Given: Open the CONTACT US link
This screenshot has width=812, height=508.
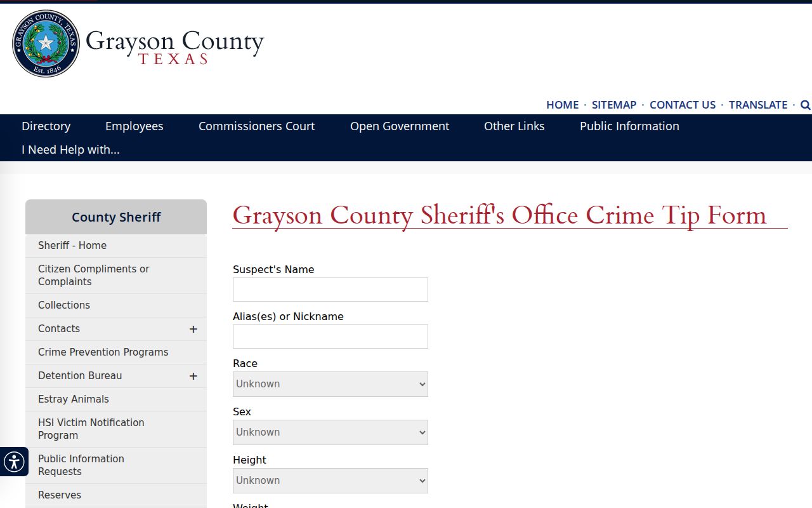Looking at the screenshot, I should pyautogui.click(x=683, y=105).
